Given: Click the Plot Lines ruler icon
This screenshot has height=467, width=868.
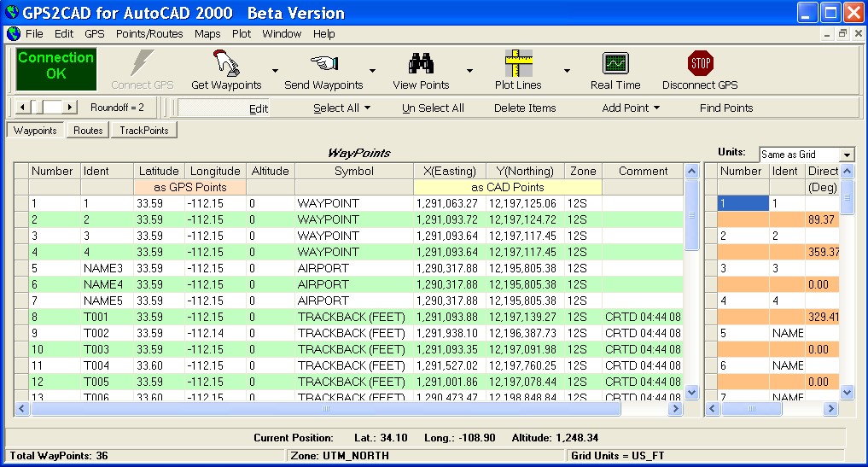Looking at the screenshot, I should (518, 62).
